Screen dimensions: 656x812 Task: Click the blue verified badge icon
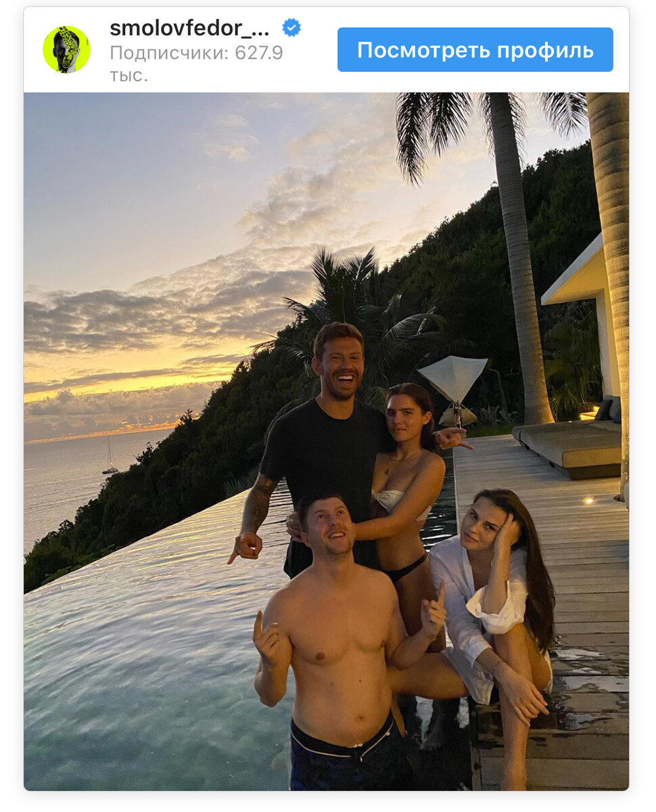pos(291,28)
